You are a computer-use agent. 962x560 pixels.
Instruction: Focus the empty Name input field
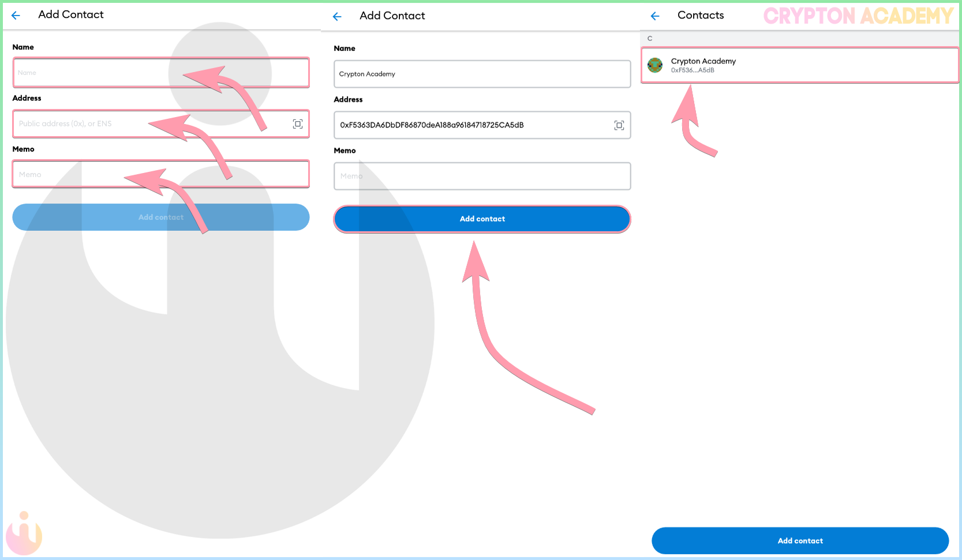click(x=161, y=73)
